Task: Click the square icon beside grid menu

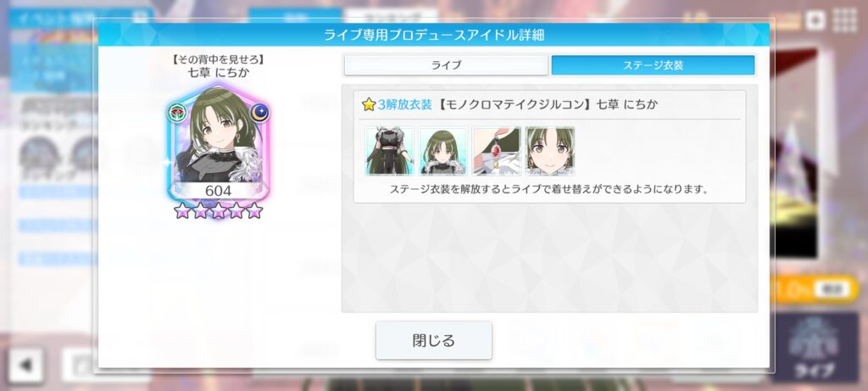Action: point(815,21)
